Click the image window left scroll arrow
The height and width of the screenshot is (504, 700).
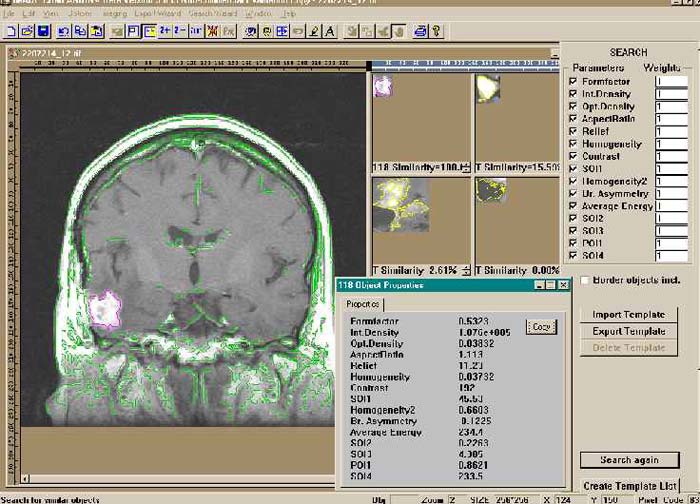click(25, 479)
